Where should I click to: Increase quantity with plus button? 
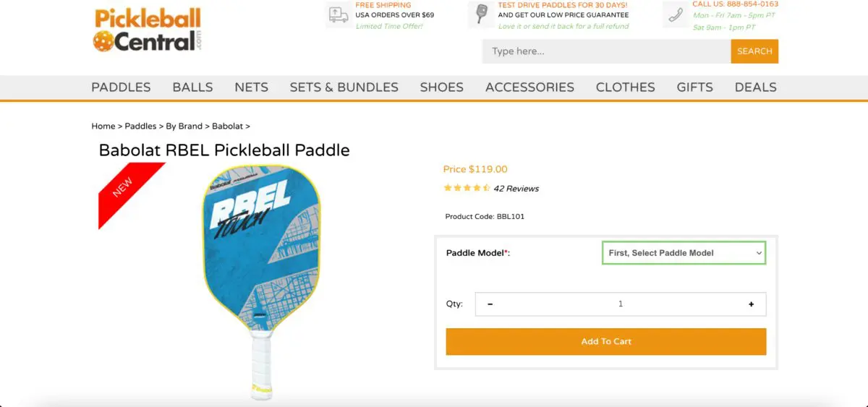point(752,304)
